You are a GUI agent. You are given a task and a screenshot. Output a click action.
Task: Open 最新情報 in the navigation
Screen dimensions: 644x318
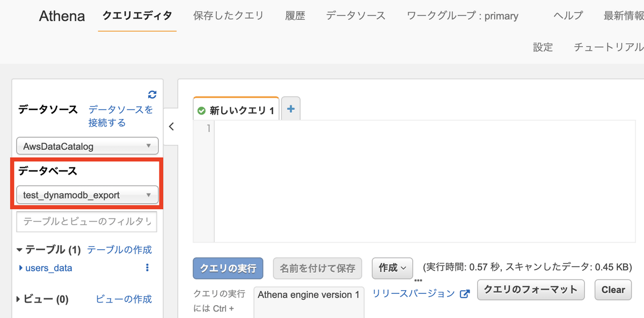pyautogui.click(x=624, y=16)
